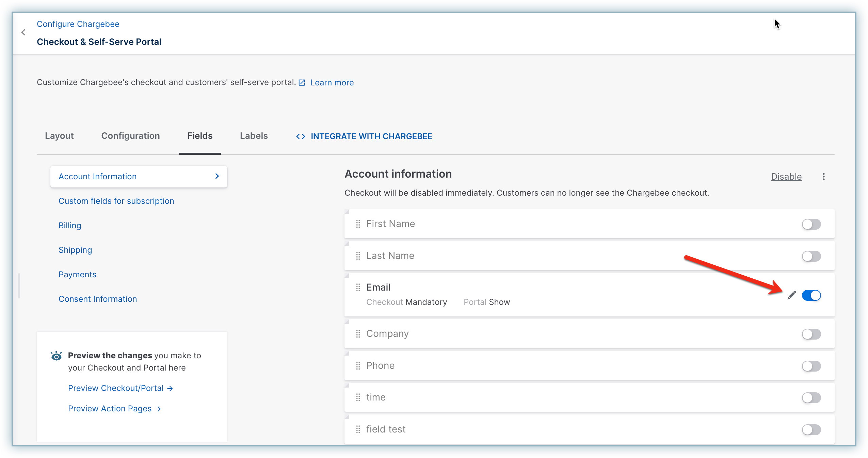Switch to the Layout tab

click(x=59, y=136)
